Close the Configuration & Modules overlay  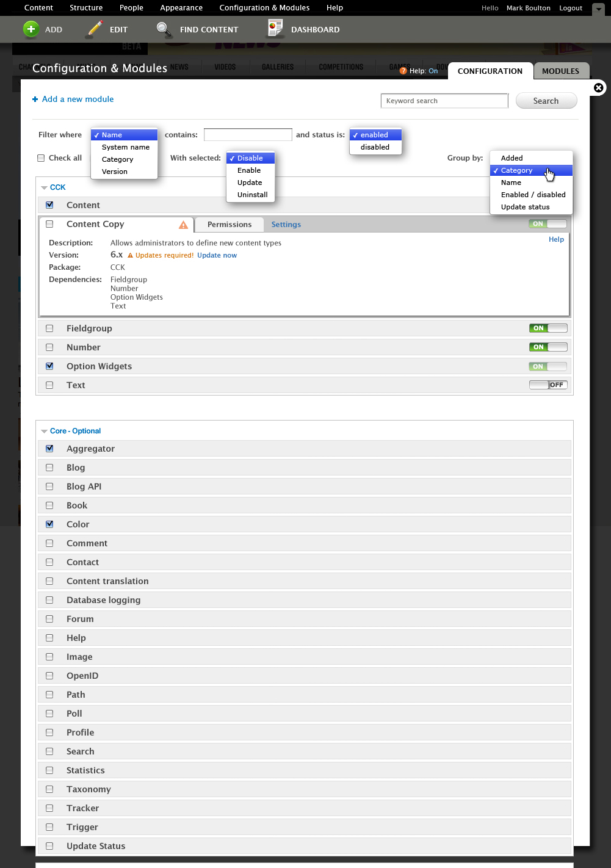[599, 88]
